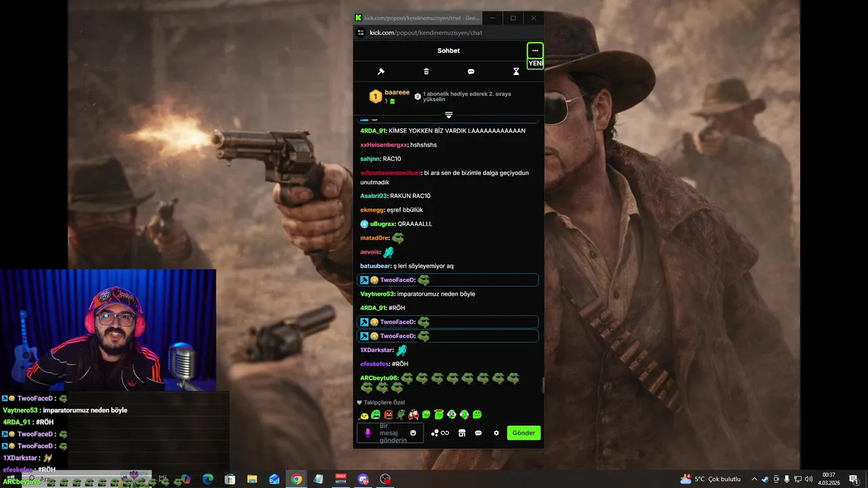
Task: Select the crying green emote in quick emotes
Action: (x=376, y=415)
